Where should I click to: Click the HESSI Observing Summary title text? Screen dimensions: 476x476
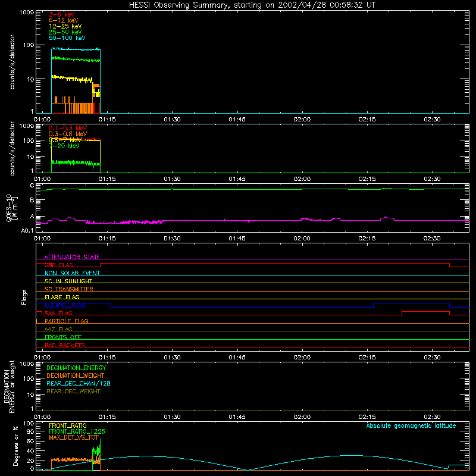[252, 5]
